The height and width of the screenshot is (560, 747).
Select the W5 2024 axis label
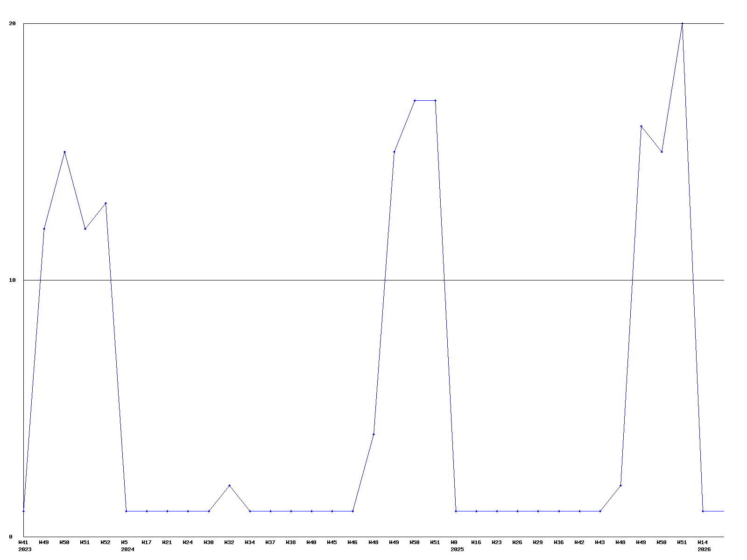click(127, 546)
